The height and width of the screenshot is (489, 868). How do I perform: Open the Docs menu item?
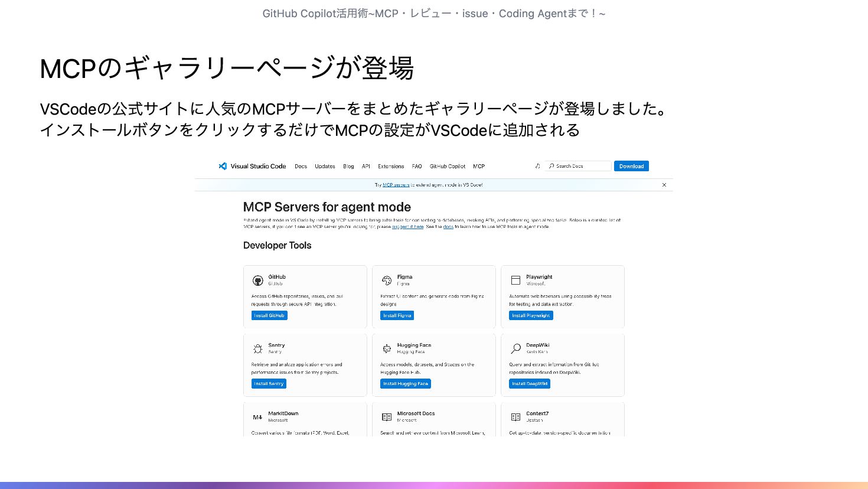301,167
